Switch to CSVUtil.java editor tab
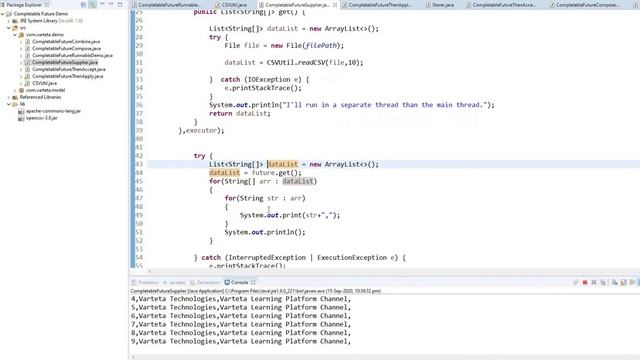640x360 pixels. pos(234,5)
